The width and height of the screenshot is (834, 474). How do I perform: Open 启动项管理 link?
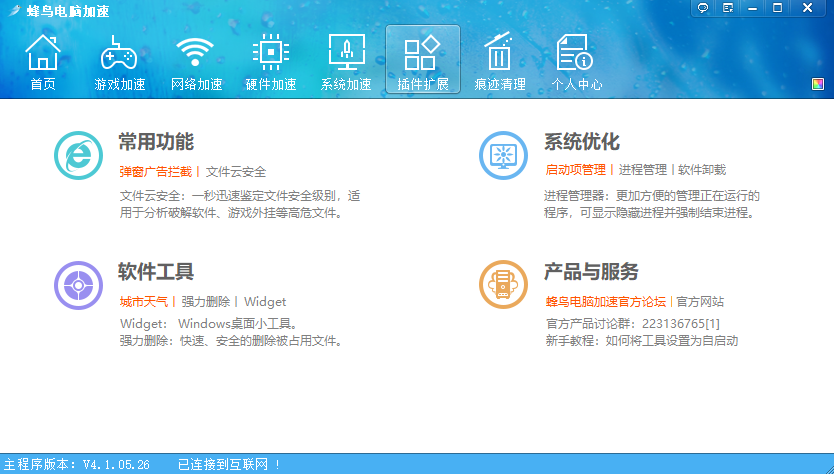point(576,170)
